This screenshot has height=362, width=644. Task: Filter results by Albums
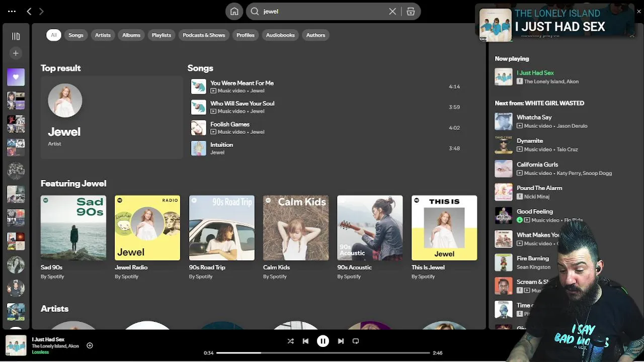[131, 35]
